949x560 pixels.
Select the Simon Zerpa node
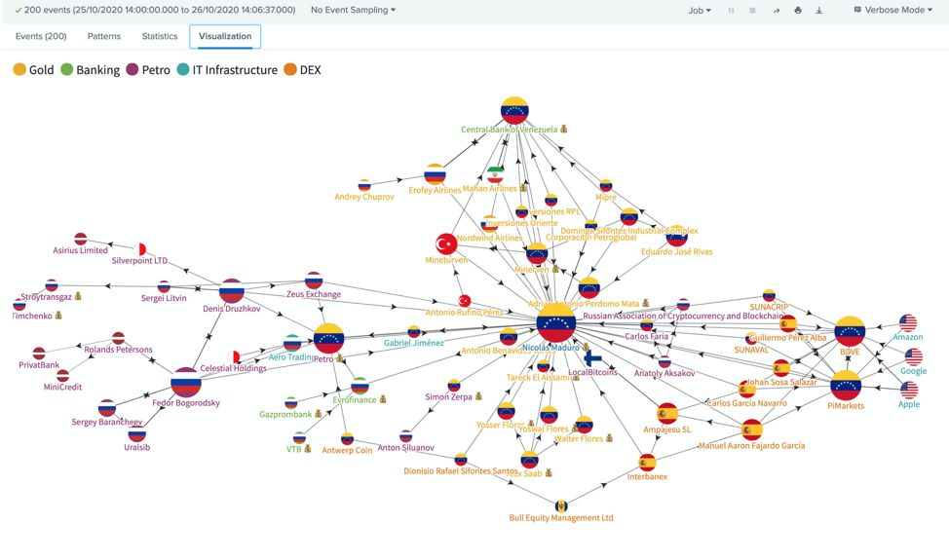[x=454, y=386]
